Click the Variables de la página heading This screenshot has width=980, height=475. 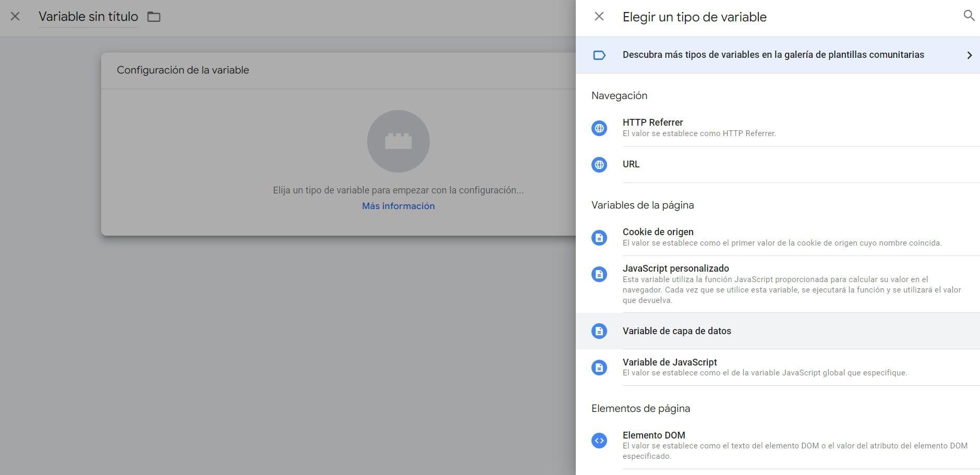pyautogui.click(x=642, y=205)
